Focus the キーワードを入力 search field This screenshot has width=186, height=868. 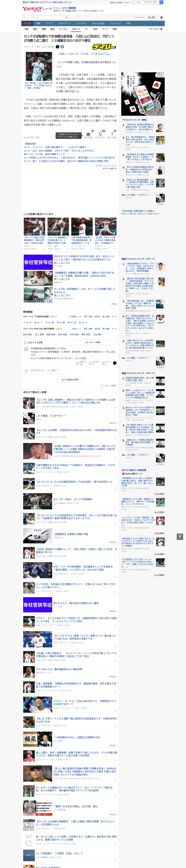tap(43, 18)
